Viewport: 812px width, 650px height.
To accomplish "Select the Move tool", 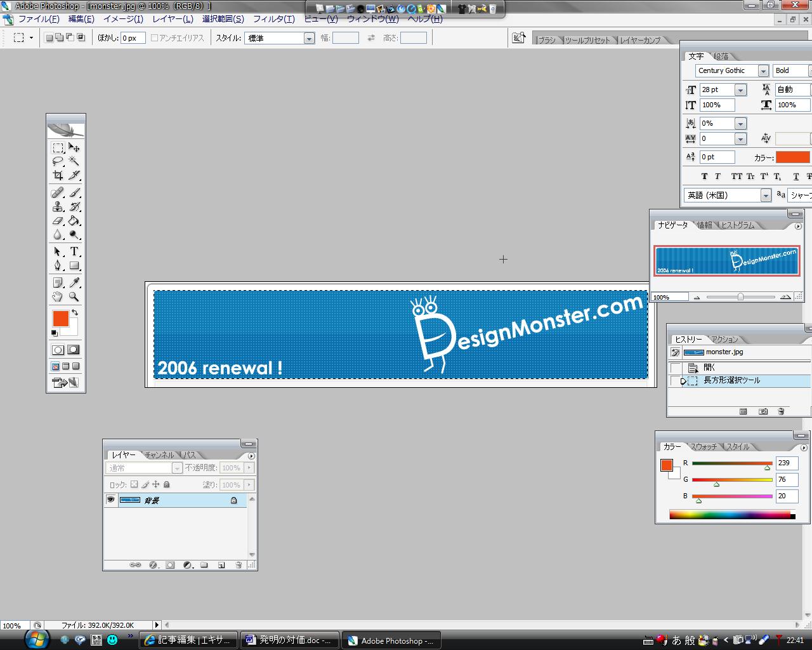I will [74, 148].
